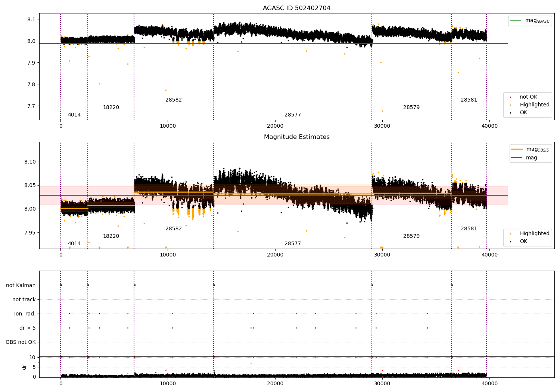Click x-axis tick '20000' under bottom dr plot
Image resolution: width=560 pixels, height=392 pixels.
[275, 384]
